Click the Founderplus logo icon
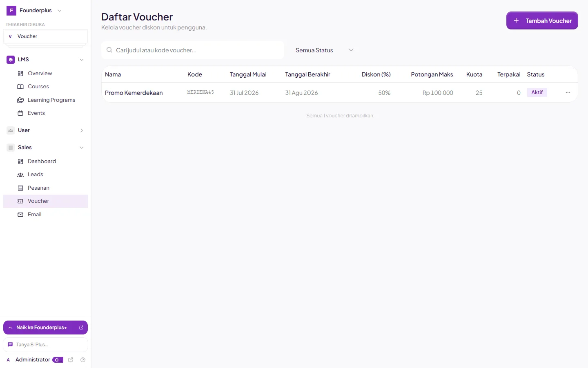Viewport: 588px width, 368px height. (x=11, y=11)
